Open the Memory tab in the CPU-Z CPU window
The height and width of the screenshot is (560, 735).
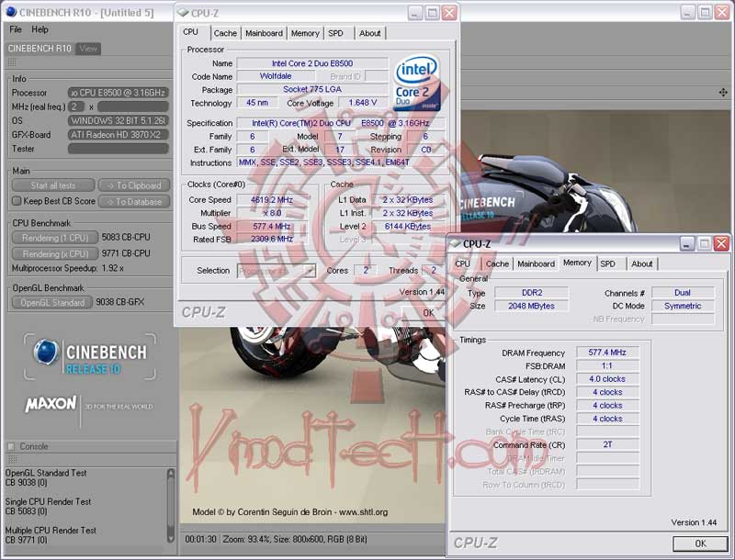(305, 33)
